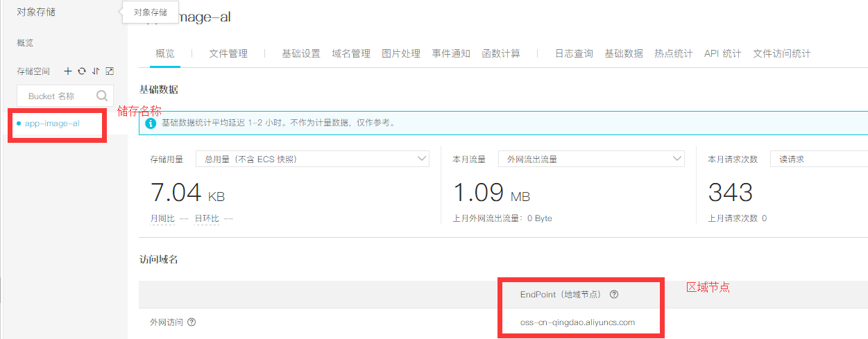Viewport: 868px width, 339px height.
Task: Open the 本月请求次数 读请求 dropdown
Action: coord(819,159)
